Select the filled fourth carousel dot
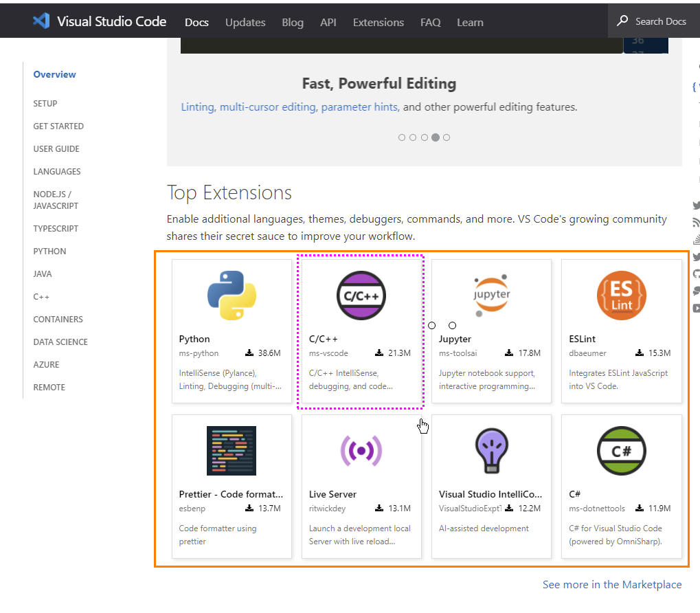Image resolution: width=700 pixels, height=613 pixels. pos(436,137)
